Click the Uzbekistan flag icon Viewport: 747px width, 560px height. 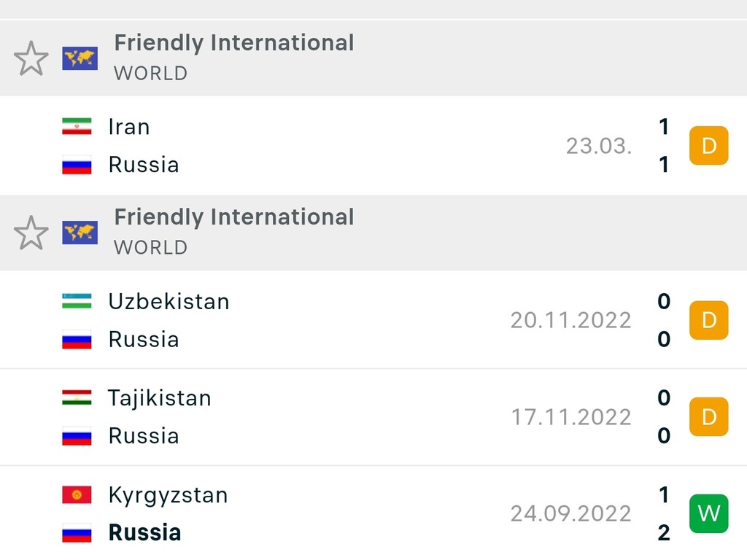coord(77,301)
